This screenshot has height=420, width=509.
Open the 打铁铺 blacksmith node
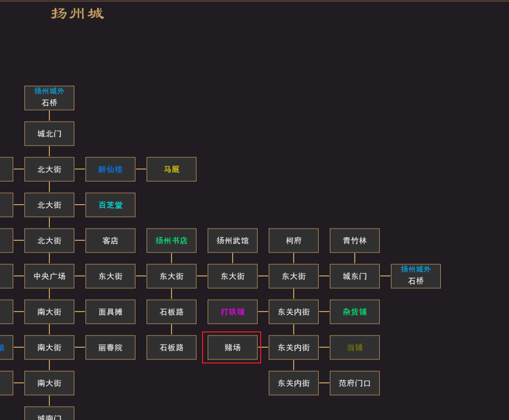coord(233,312)
